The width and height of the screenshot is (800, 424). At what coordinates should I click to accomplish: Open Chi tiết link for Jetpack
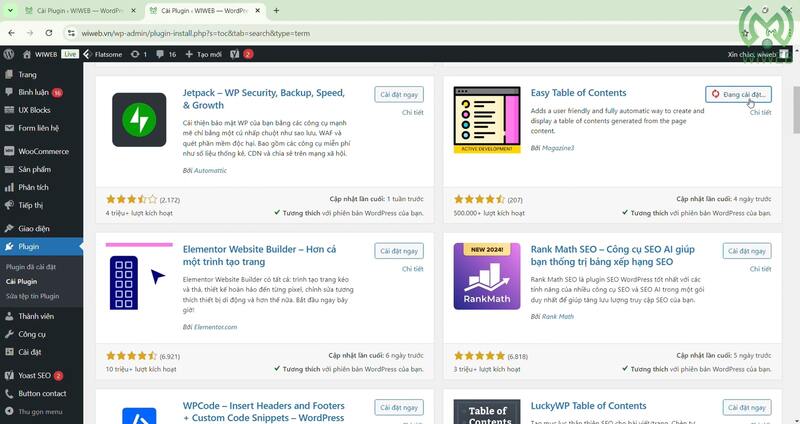[x=412, y=112]
